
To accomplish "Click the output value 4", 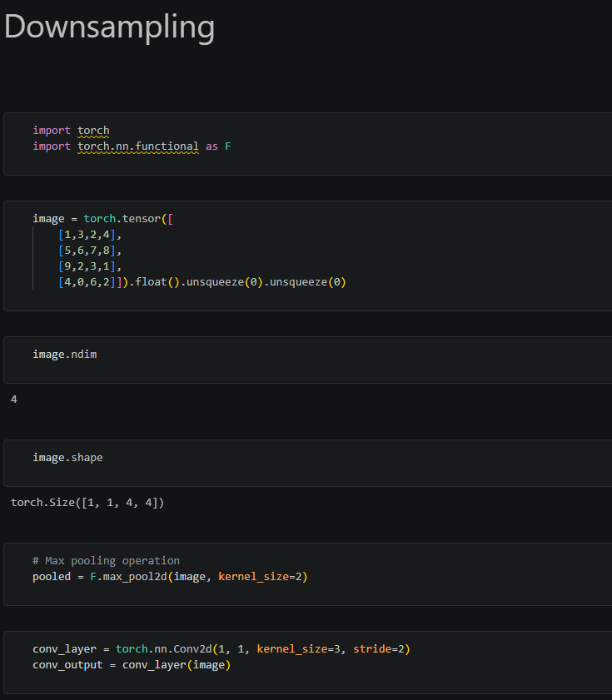I will (14, 399).
